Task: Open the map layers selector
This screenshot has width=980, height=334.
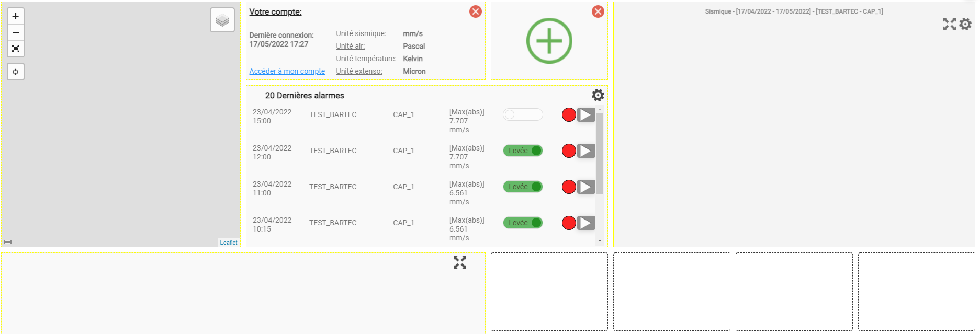Action: click(222, 20)
